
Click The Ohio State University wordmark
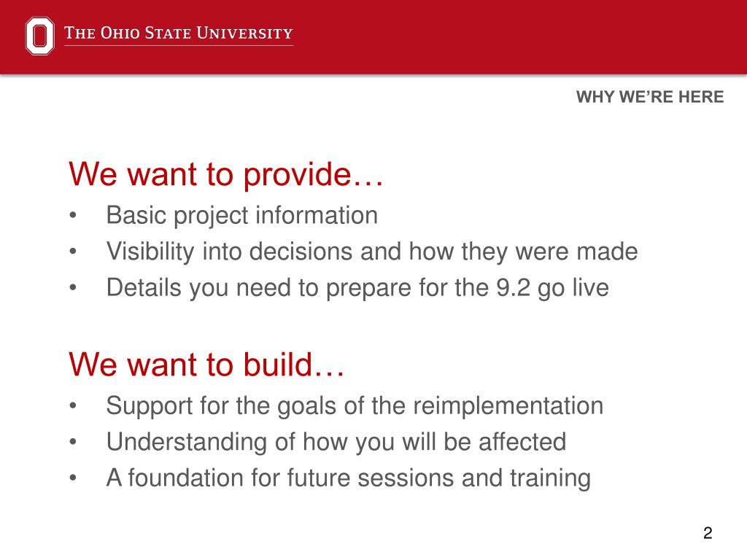pos(179,34)
